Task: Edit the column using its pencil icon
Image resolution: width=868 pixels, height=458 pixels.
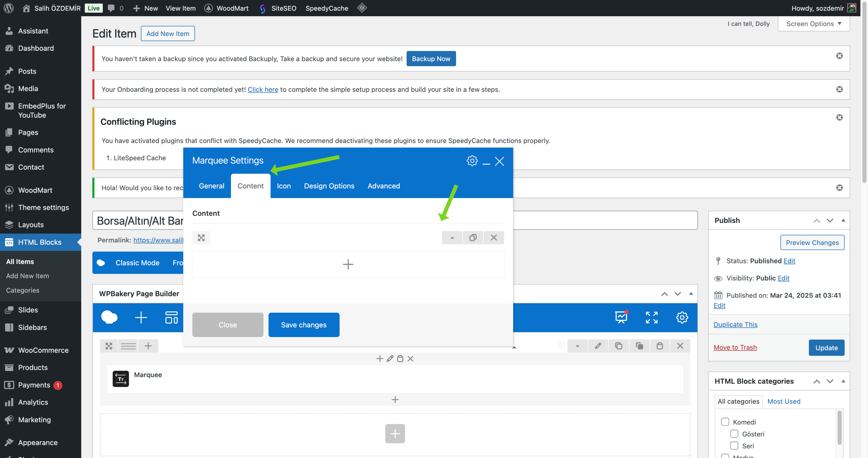Action: [390, 359]
